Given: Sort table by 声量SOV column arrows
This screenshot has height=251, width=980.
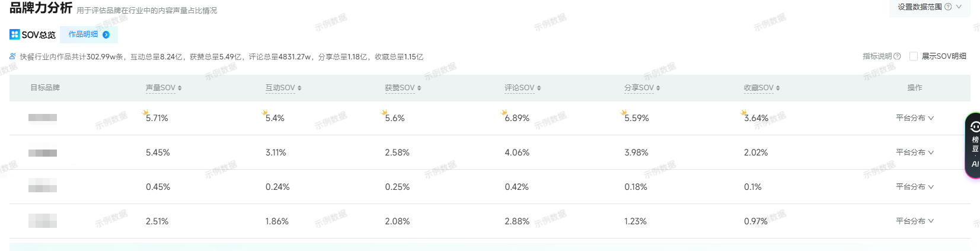Looking at the screenshot, I should coord(180,88).
